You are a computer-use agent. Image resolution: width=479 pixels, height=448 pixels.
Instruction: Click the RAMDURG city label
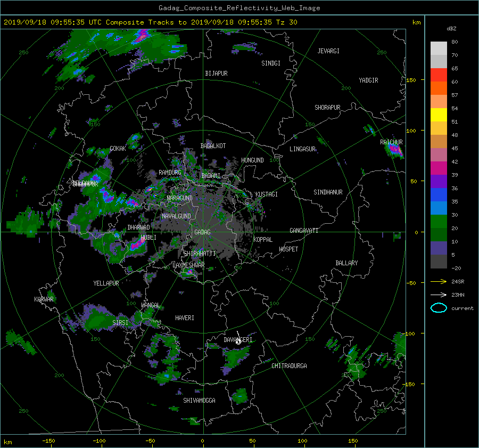pyautogui.click(x=170, y=173)
